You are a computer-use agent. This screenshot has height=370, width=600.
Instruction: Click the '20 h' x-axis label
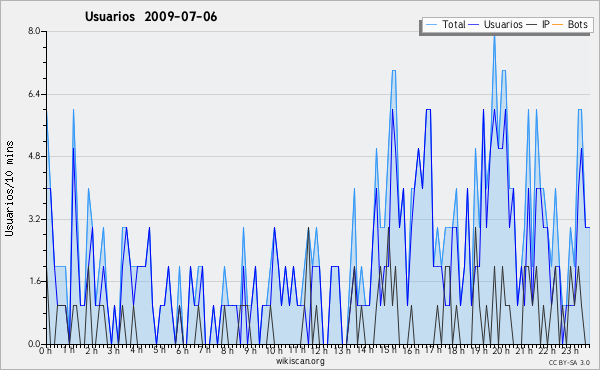coord(501,351)
